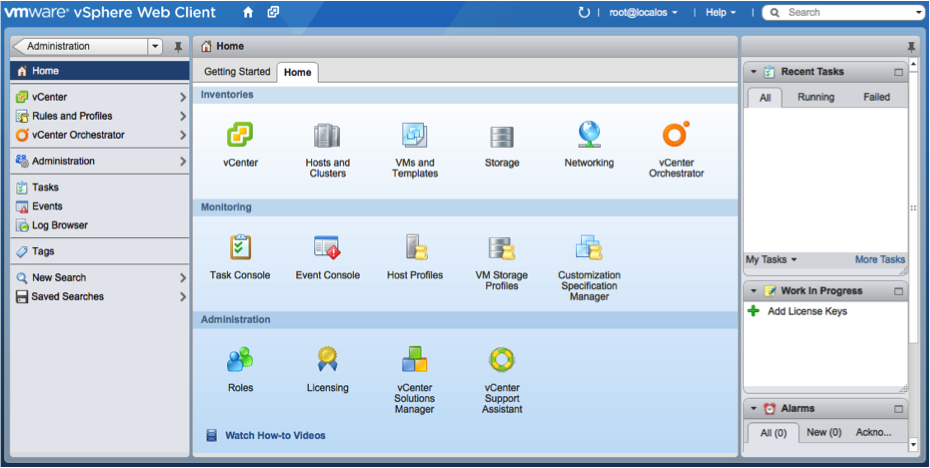
Task: Select the Acknowledged alarms tab
Action: click(873, 432)
